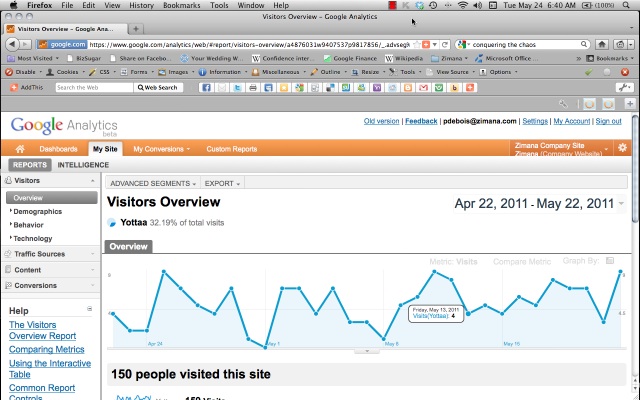
Task: Share via Facebook icon in AddThis toolbar
Action: click(206, 87)
